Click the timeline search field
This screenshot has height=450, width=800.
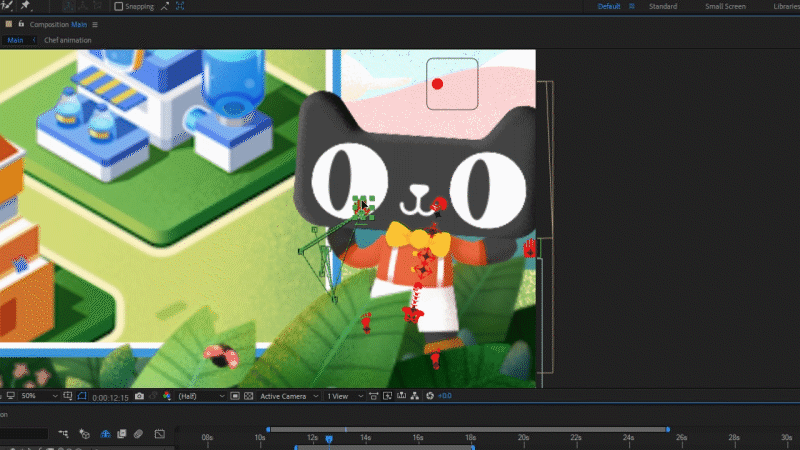pos(24,434)
